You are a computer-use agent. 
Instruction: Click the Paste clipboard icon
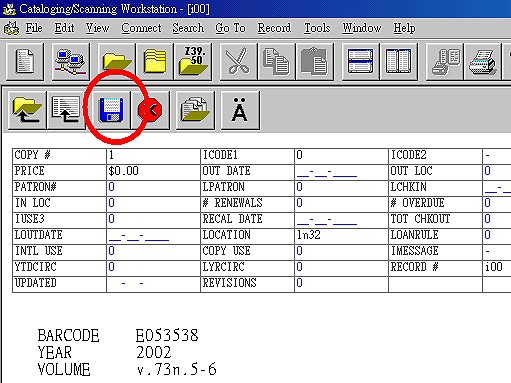click(315, 61)
